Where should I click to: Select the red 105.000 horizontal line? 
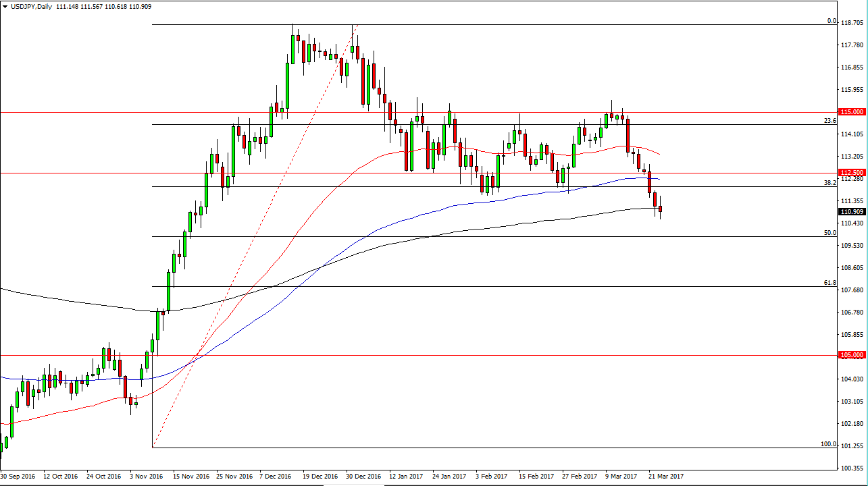(x=405, y=354)
